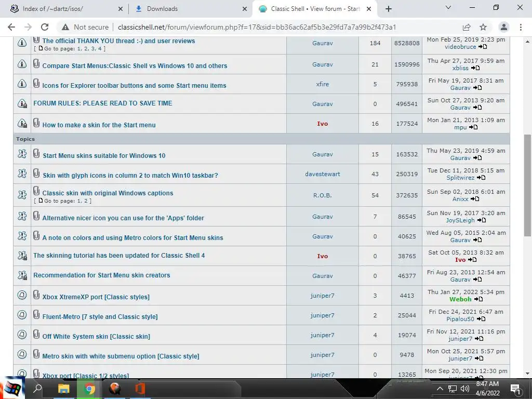
Task: Open the tab search chevron in title bar
Action: click(x=448, y=7)
